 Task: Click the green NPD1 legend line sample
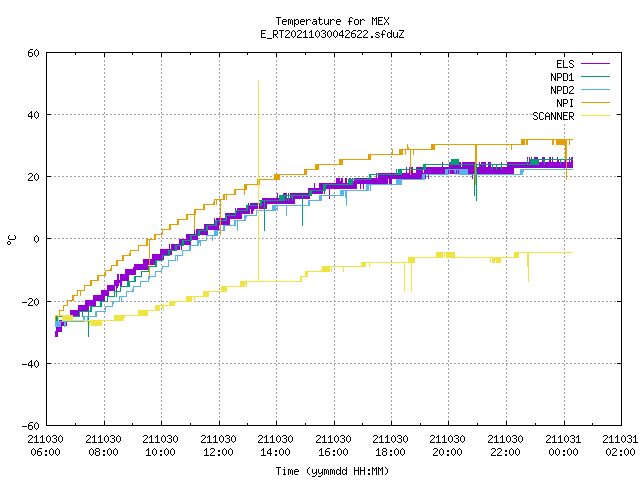pyautogui.click(x=595, y=76)
